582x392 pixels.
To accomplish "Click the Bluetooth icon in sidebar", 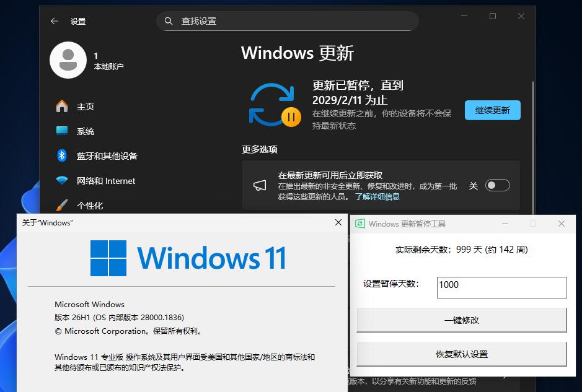I will (62, 155).
